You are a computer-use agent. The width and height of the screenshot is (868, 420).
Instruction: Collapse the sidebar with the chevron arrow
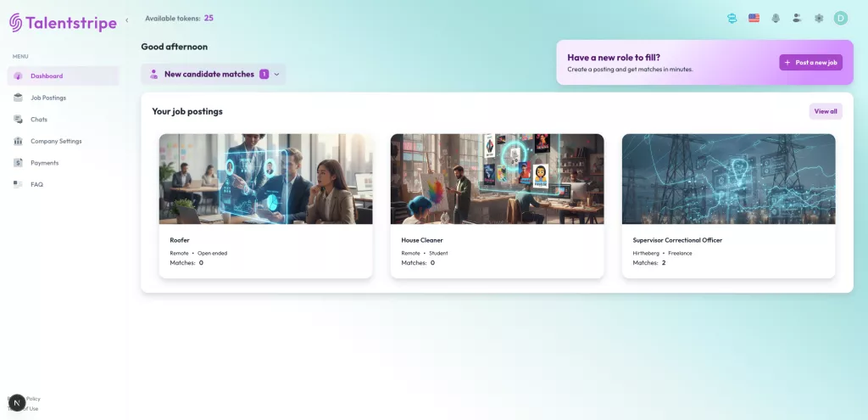click(127, 20)
